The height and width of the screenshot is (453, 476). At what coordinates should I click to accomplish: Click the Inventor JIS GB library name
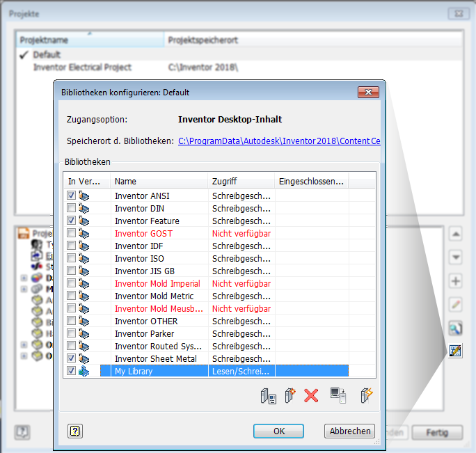point(145,271)
